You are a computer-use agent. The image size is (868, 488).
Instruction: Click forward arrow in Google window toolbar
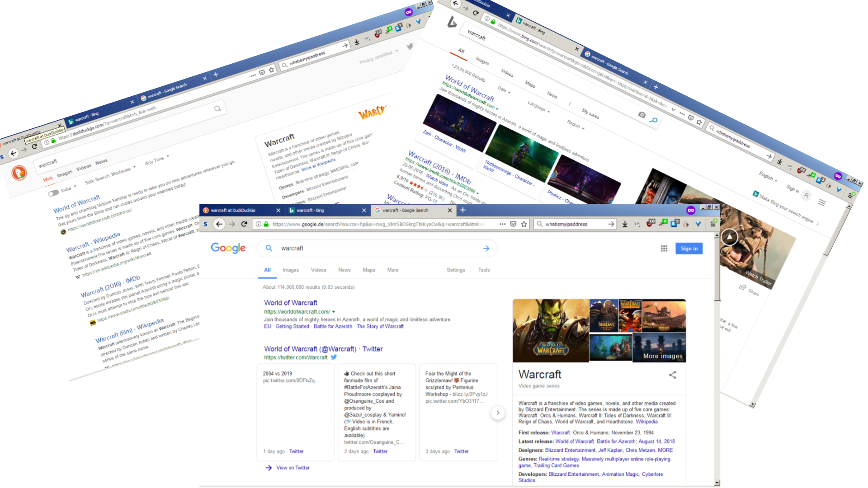tap(232, 224)
